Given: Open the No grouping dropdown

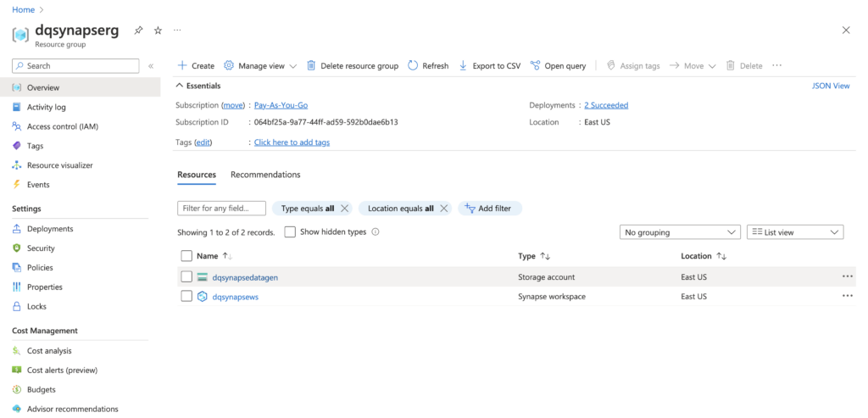Looking at the screenshot, I should (x=681, y=231).
